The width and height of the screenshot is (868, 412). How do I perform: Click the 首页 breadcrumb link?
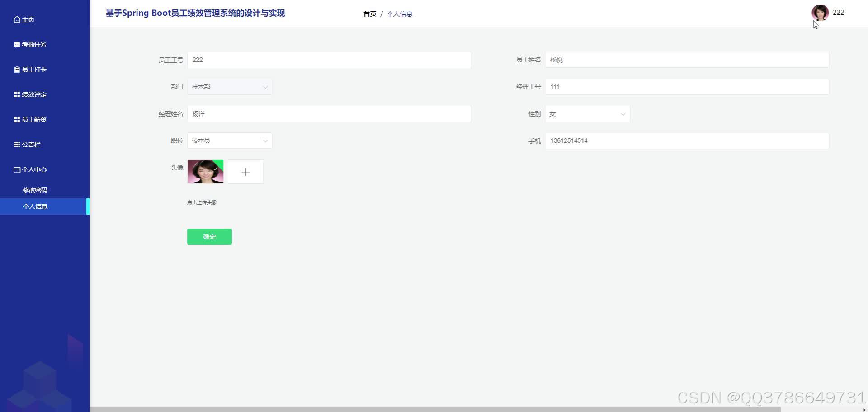369,14
